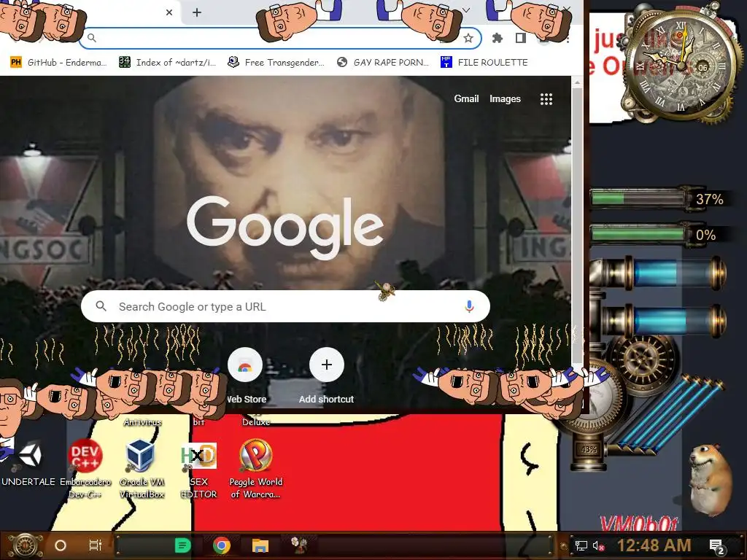
Task: Click the Google logo
Action: coord(285,227)
